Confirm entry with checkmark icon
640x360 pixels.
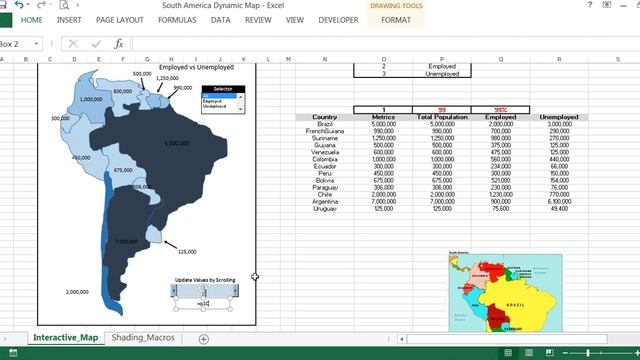(96, 44)
